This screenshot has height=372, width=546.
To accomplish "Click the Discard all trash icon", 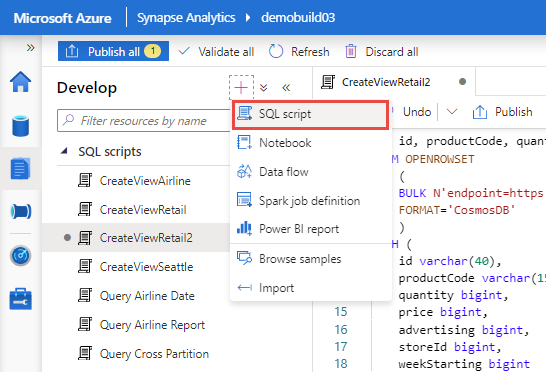I will (x=351, y=52).
